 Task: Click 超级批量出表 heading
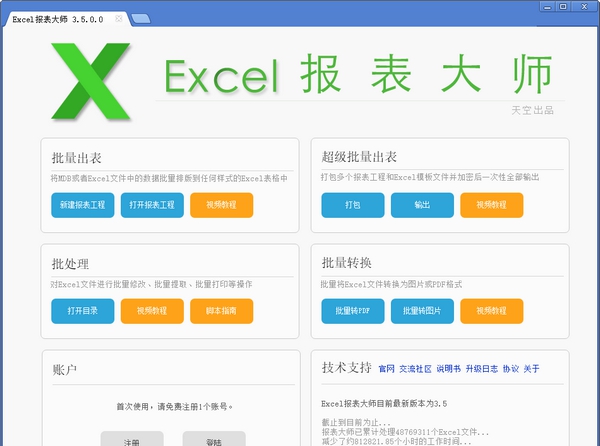coord(359,157)
